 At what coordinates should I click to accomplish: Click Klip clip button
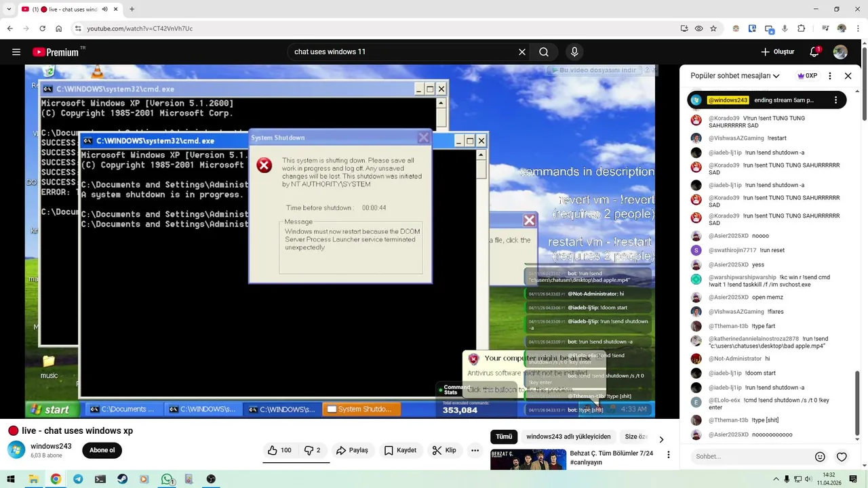(x=444, y=450)
